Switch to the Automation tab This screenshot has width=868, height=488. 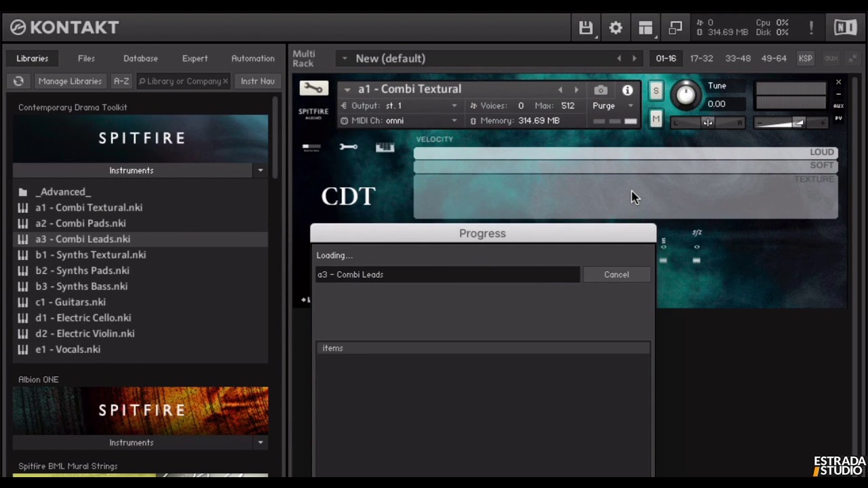tap(253, 58)
